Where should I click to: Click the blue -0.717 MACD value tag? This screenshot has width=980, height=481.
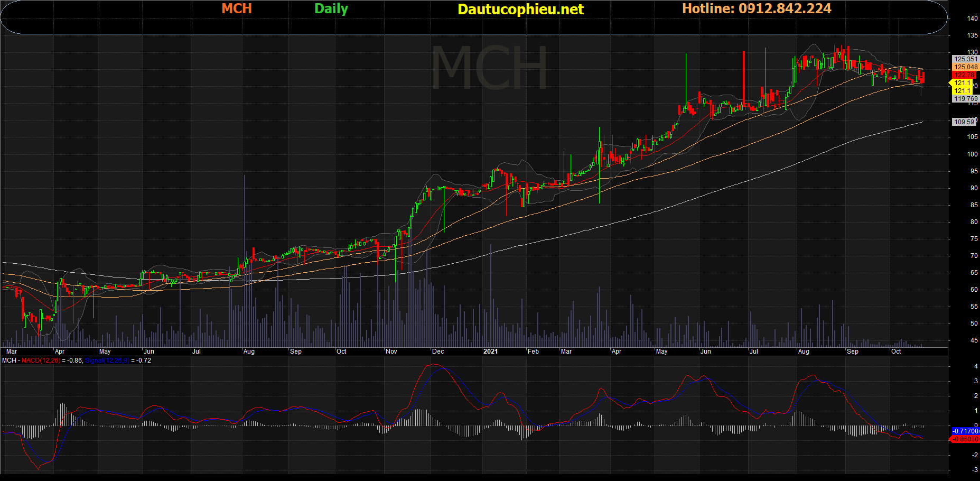pyautogui.click(x=966, y=431)
